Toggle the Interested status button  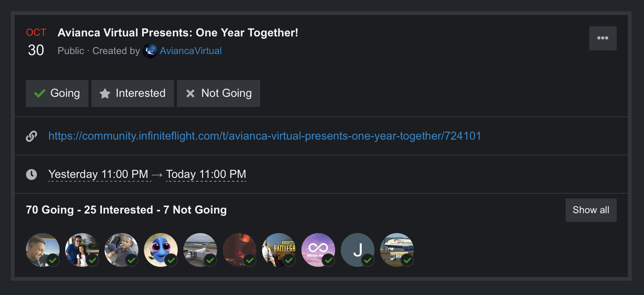(132, 93)
